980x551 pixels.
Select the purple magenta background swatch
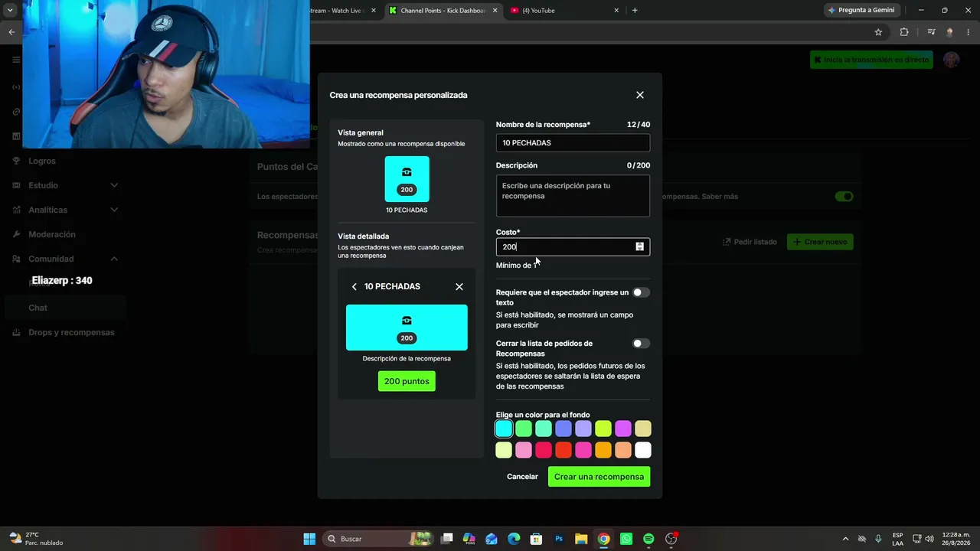623,429
